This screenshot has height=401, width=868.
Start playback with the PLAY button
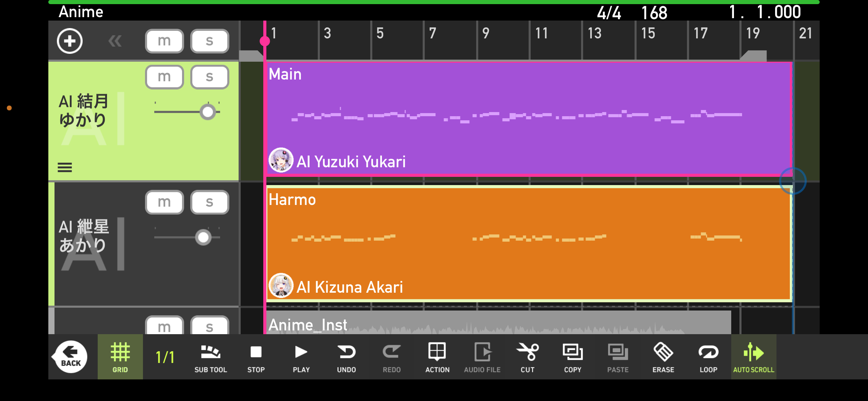coord(301,357)
